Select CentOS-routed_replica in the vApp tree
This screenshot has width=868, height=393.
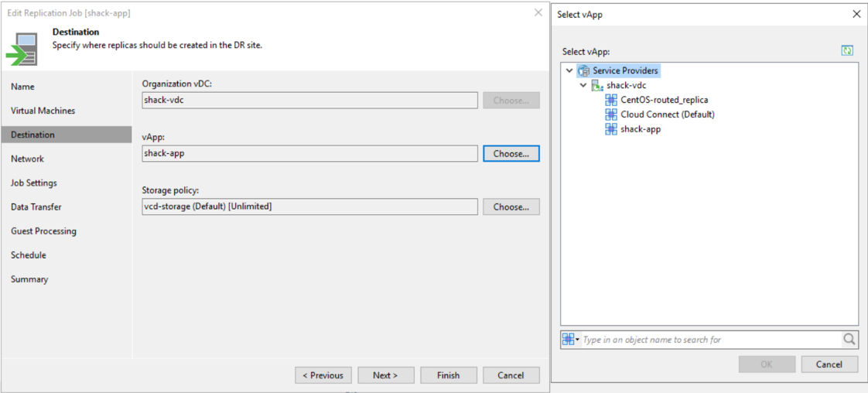point(665,101)
